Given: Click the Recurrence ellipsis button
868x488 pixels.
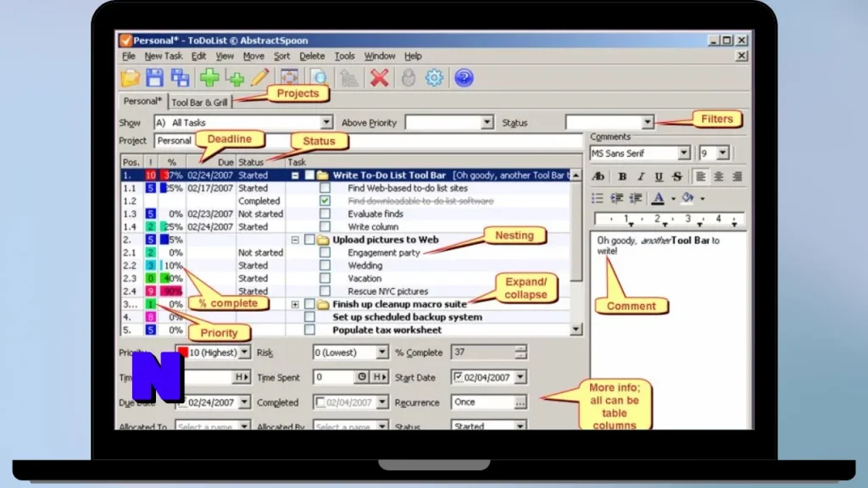Looking at the screenshot, I should point(520,402).
